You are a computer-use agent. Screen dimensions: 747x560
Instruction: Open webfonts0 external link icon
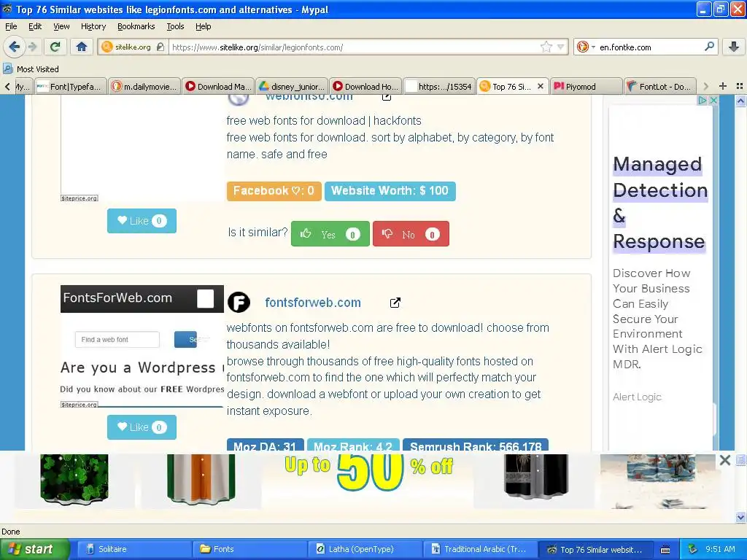(387, 97)
